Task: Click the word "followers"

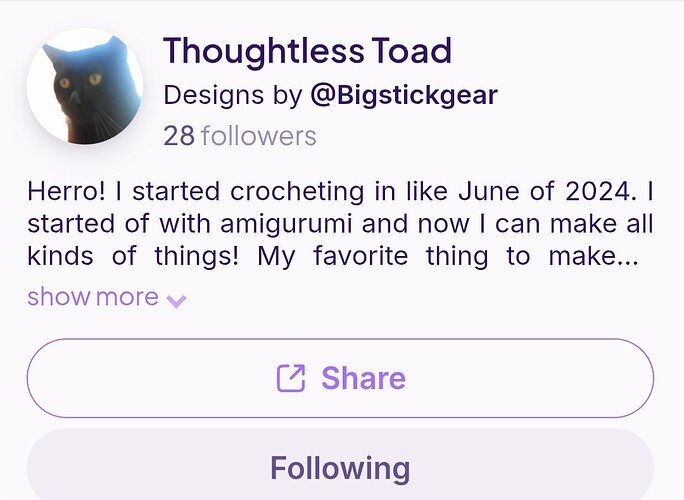Action: (x=258, y=136)
